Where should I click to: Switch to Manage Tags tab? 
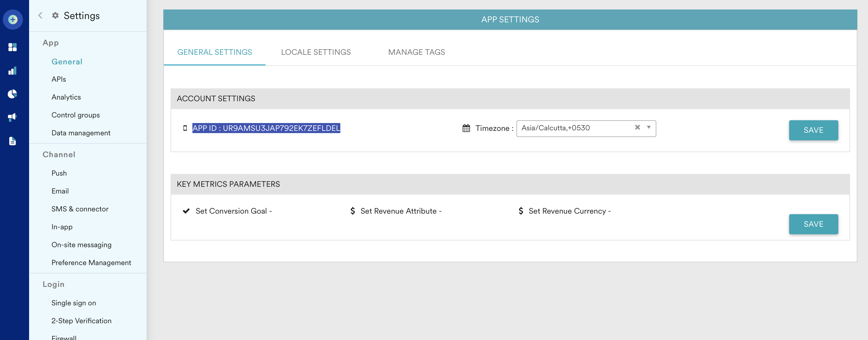point(416,52)
